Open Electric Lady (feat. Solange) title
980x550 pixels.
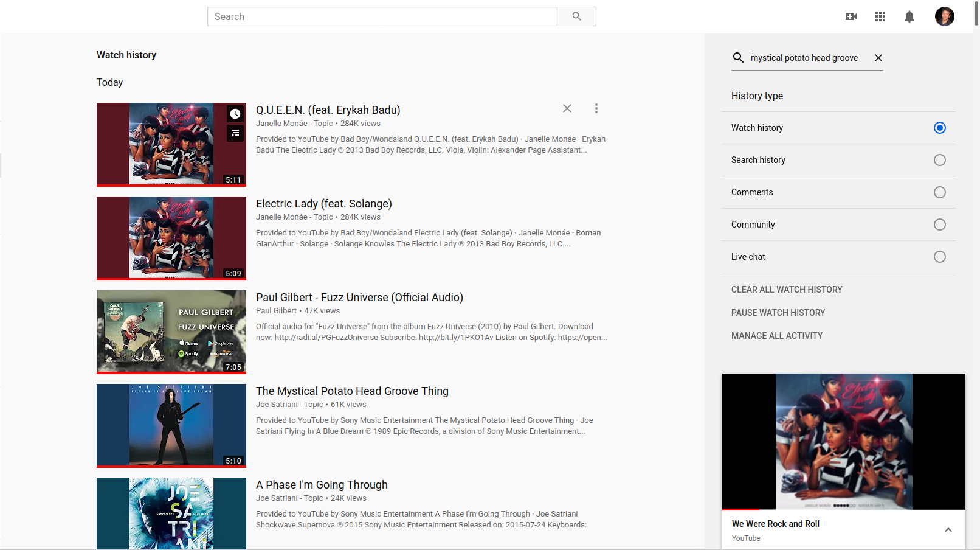tap(324, 204)
